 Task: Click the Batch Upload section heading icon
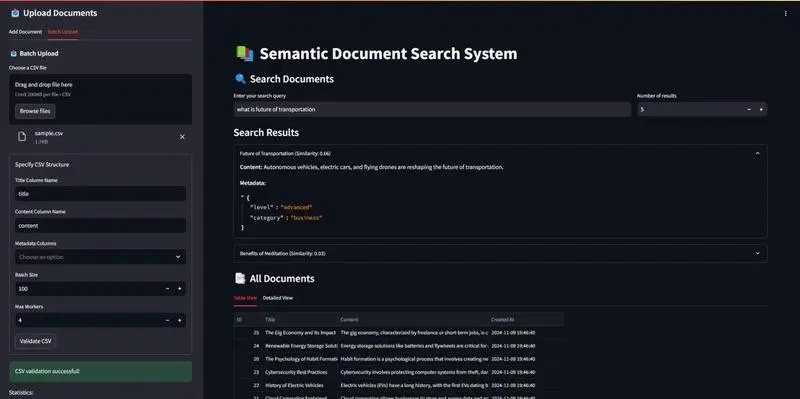pos(14,53)
